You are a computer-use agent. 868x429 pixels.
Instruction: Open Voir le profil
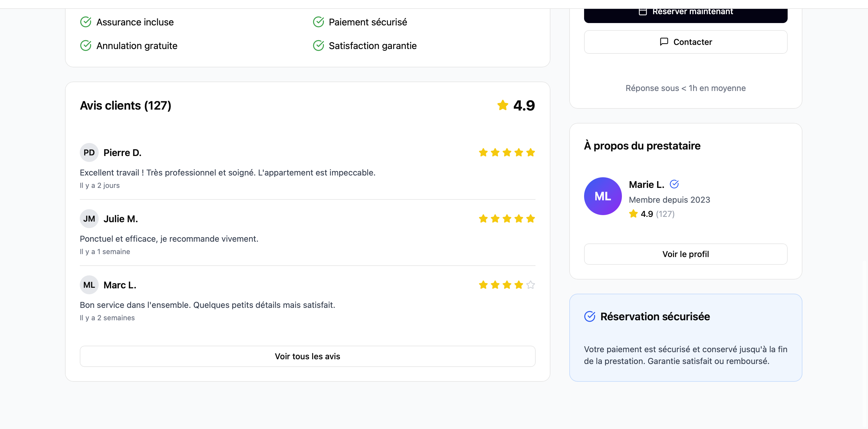click(x=685, y=254)
